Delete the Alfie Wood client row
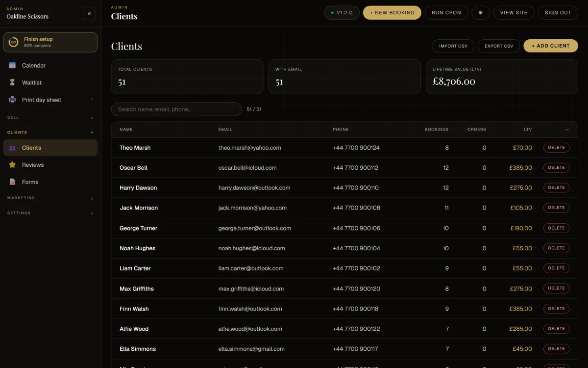 [557, 329]
